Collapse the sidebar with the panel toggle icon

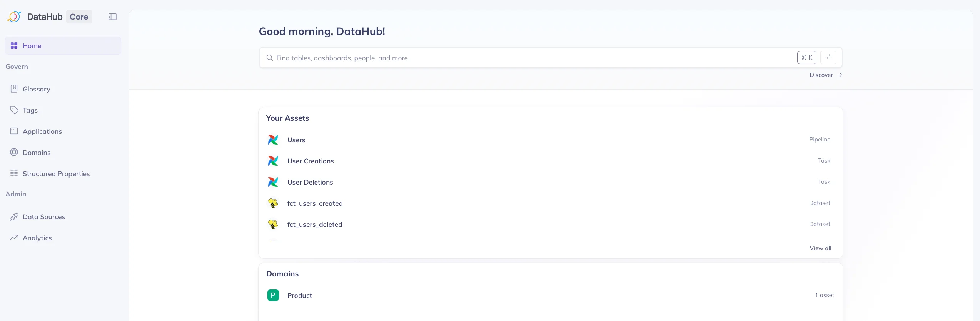pos(112,17)
